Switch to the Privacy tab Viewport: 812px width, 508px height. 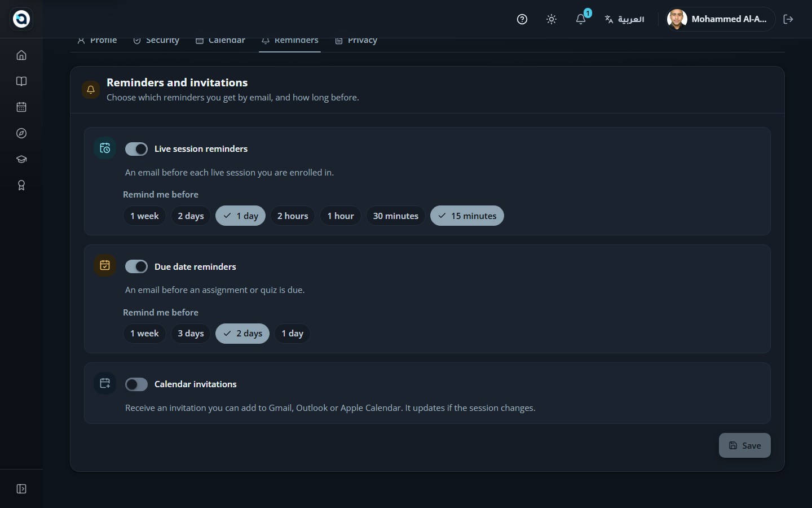tap(356, 41)
